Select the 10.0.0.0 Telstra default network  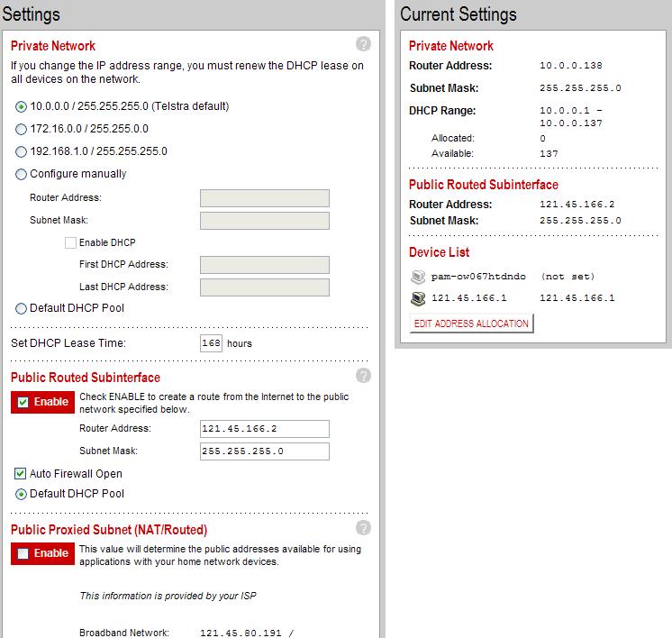click(x=21, y=106)
